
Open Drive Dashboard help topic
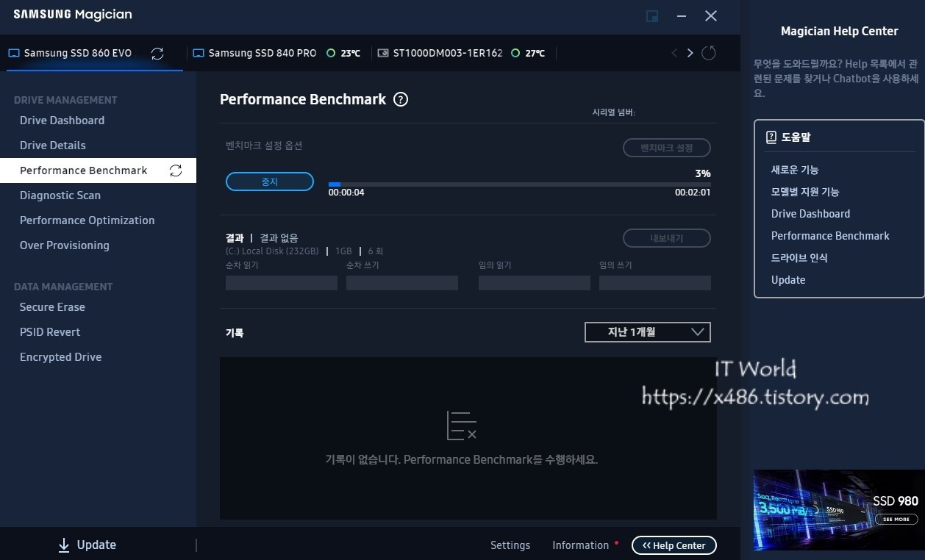pos(810,214)
